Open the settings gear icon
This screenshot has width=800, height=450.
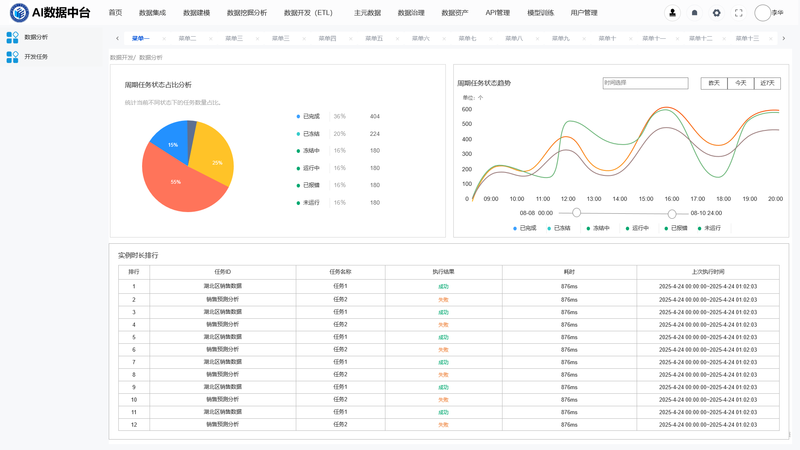pyautogui.click(x=716, y=13)
